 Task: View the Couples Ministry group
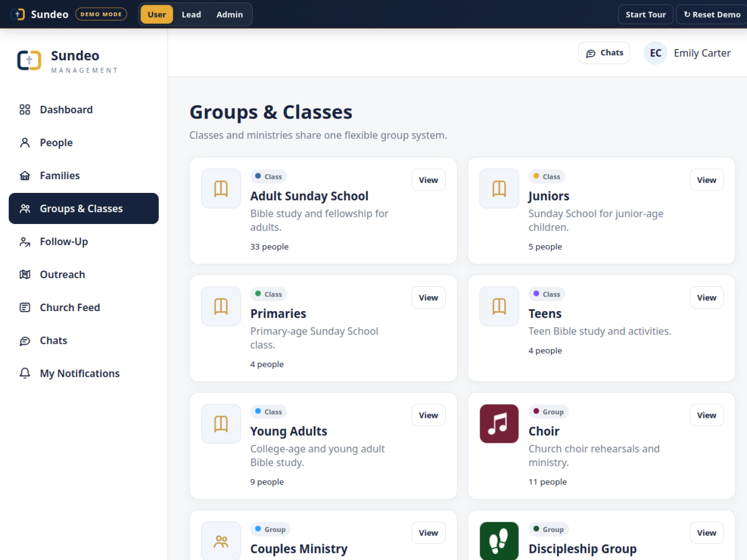coord(428,533)
